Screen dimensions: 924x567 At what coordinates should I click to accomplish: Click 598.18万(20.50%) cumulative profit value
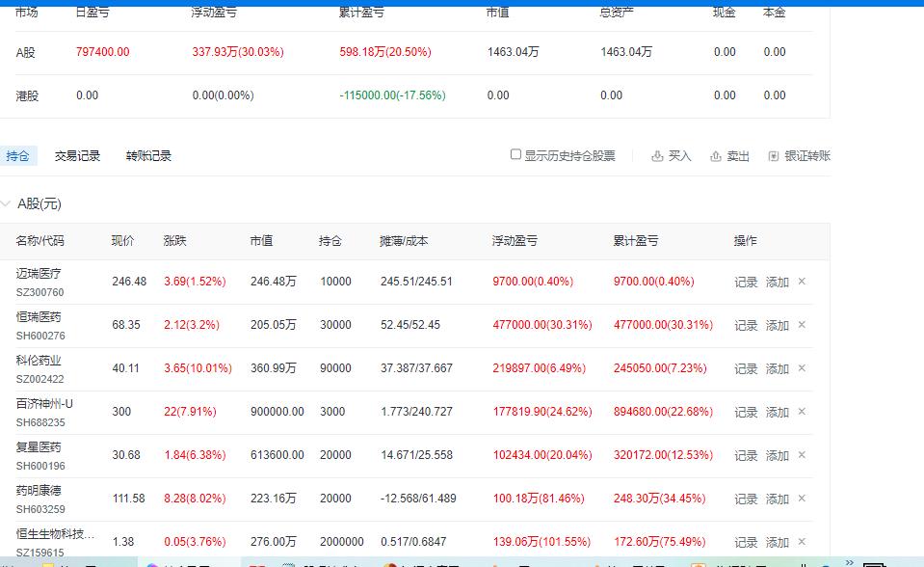[385, 52]
